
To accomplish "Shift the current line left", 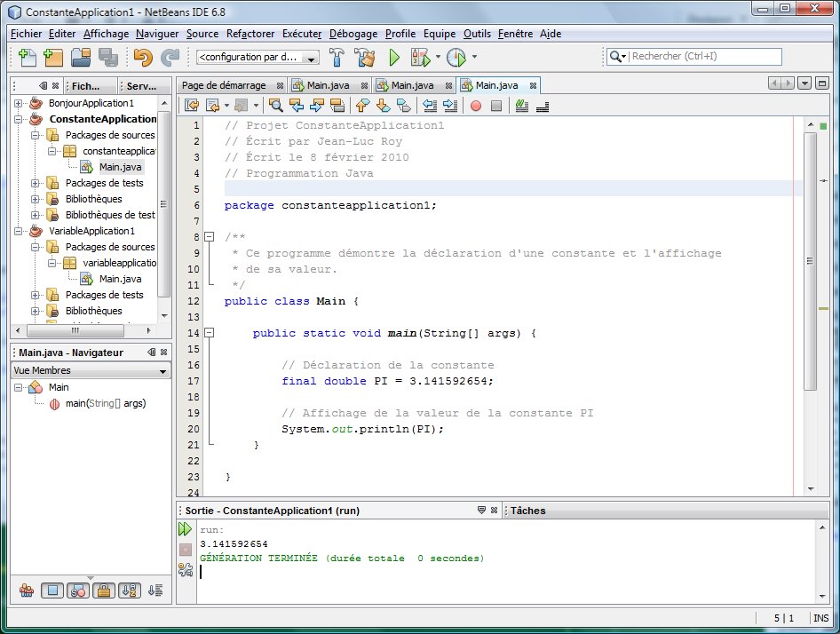I will pos(430,106).
